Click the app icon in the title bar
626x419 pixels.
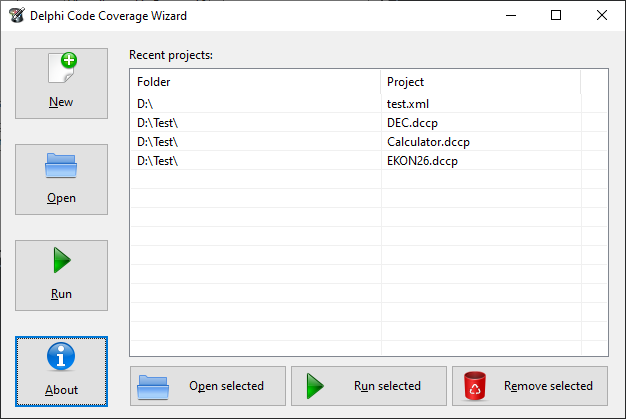pos(17,15)
